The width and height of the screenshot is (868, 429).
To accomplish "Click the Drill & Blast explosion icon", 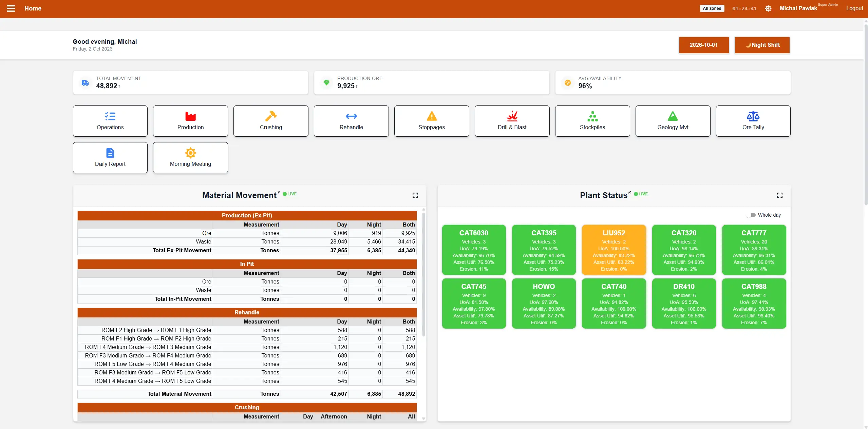I will [x=512, y=116].
